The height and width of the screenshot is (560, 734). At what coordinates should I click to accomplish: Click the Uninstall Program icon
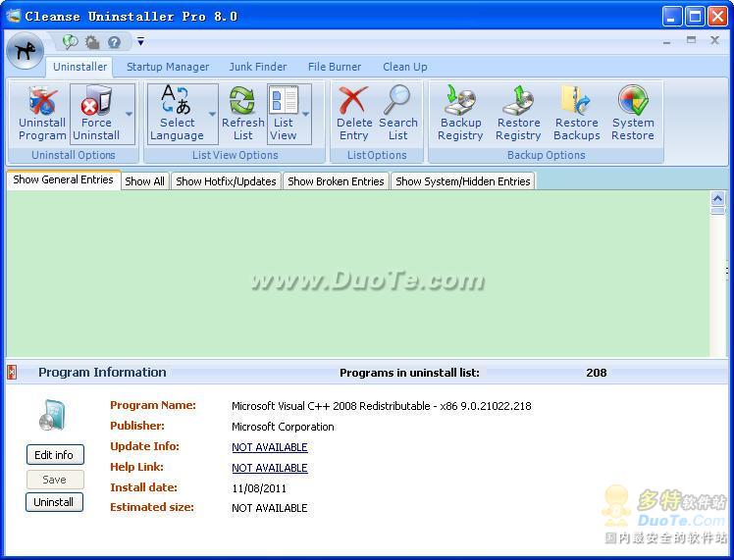(x=42, y=101)
